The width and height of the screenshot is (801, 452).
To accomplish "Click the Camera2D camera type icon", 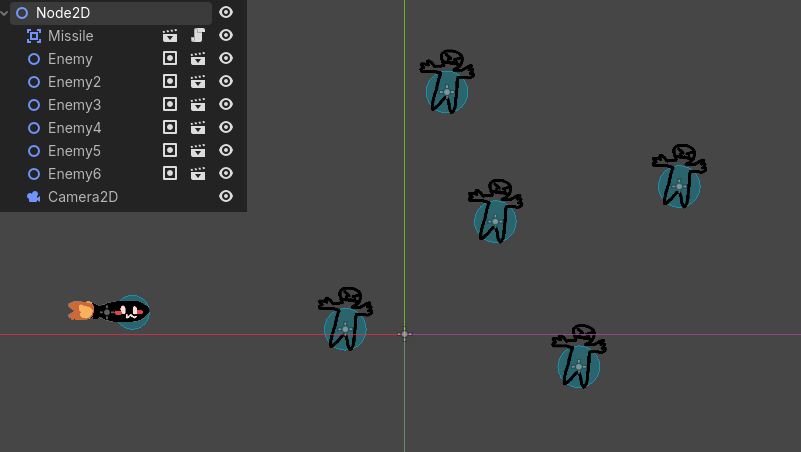I will [34, 197].
